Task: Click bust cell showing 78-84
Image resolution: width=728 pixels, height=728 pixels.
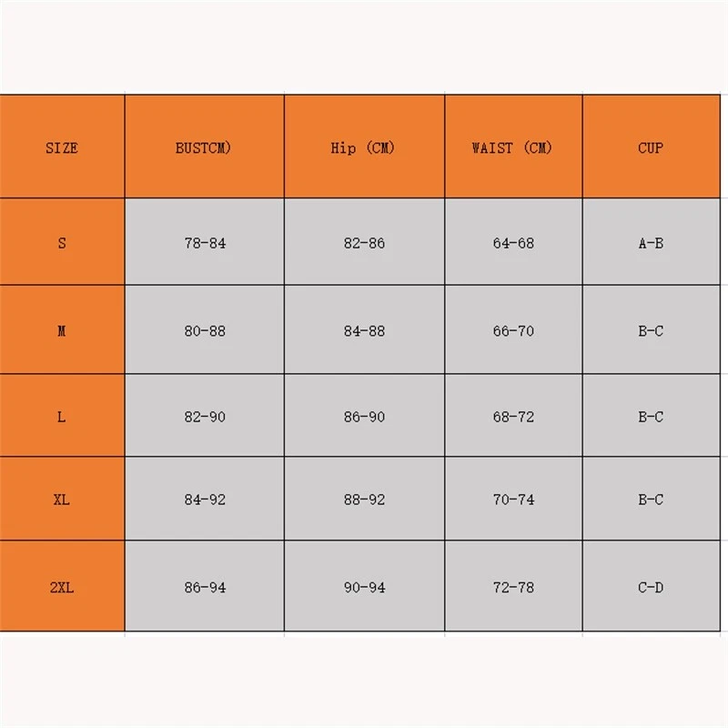Action: (204, 243)
